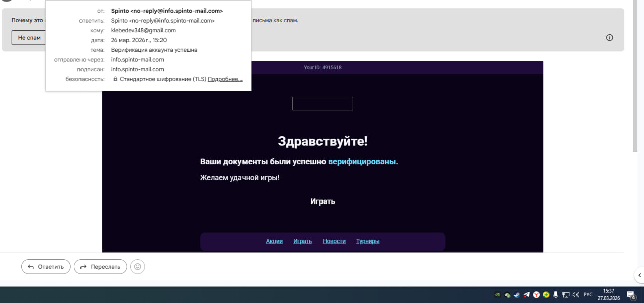The image size is (644, 303).
Task: Switch the РУС keyboard language indicator
Action: (x=588, y=295)
